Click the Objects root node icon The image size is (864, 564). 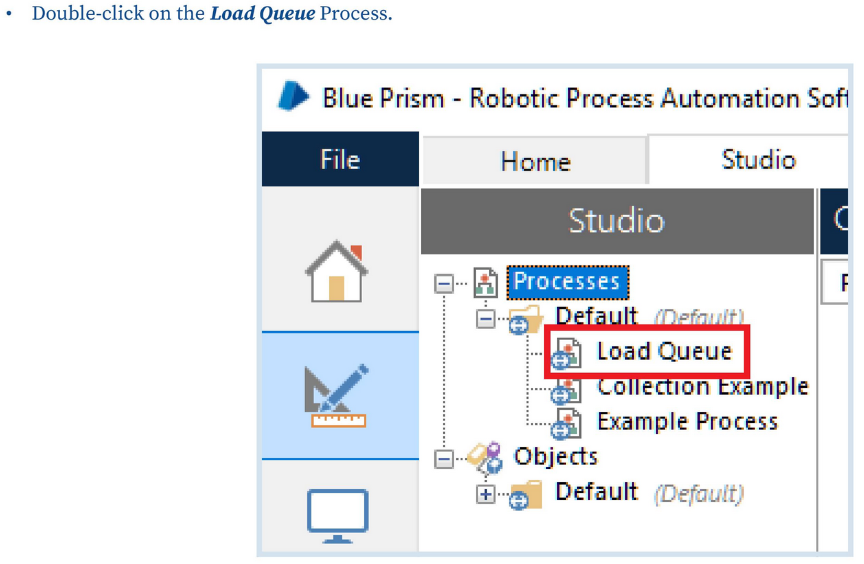coord(486,458)
